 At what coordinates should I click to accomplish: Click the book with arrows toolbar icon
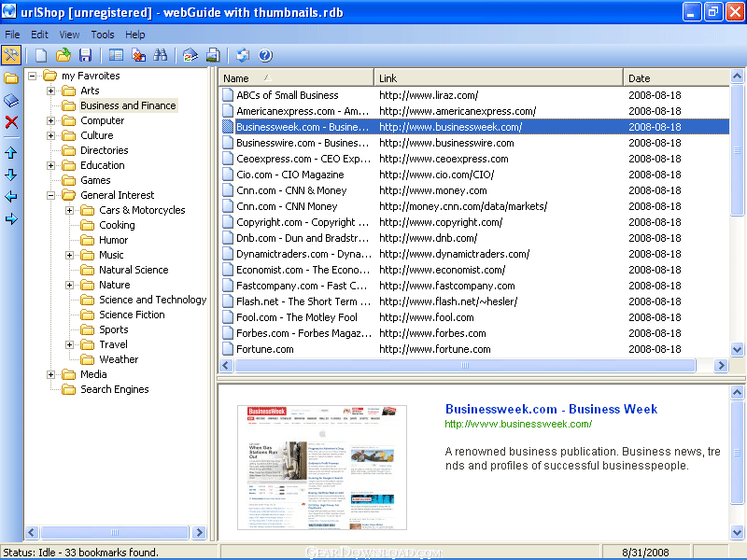(x=190, y=55)
